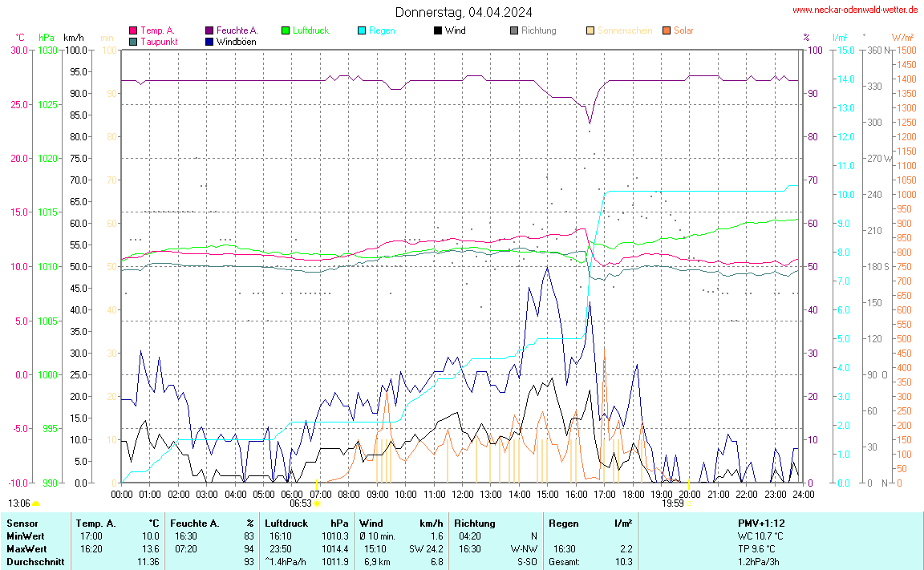This screenshot has height=570, width=924.
Task: Click the sunset icon beside 19:59
Action: [689, 503]
